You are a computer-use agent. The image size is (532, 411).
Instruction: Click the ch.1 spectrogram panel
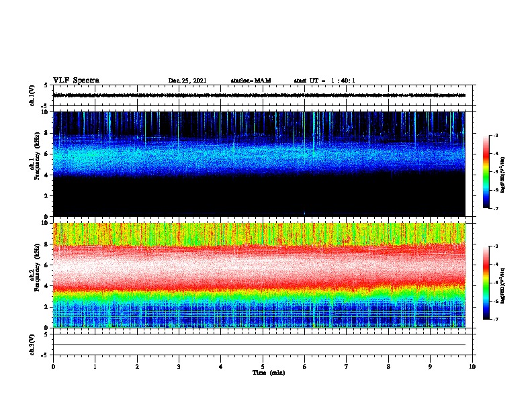259,164
